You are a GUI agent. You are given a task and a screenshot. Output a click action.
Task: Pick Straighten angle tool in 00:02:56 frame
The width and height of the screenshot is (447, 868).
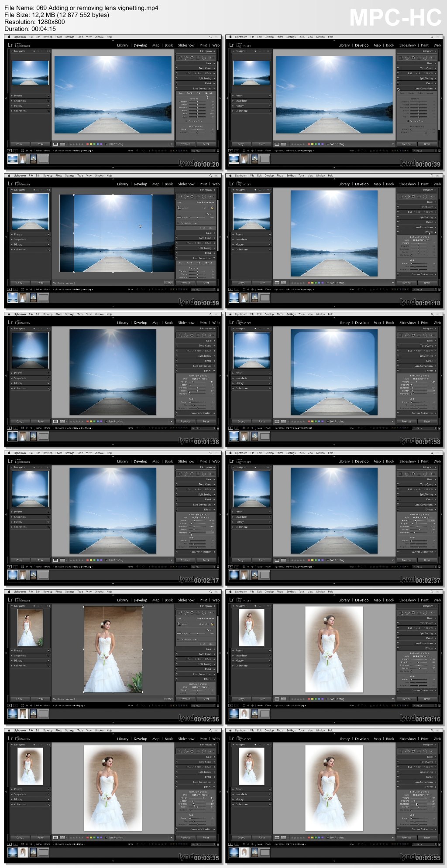[x=179, y=633]
